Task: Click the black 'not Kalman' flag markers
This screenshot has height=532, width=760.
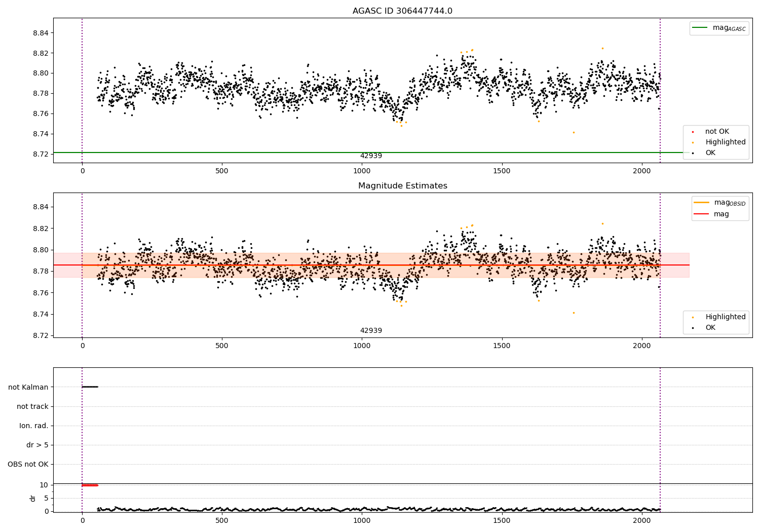Action: click(90, 387)
